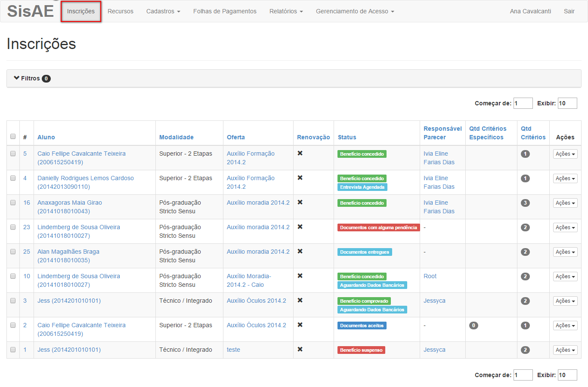Screen dimensions: 588x387
Task: Sort by the Responsável Parecer column header
Action: point(443,133)
